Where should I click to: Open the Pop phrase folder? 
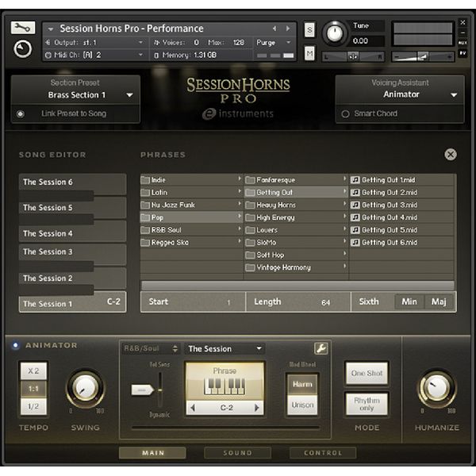click(191, 217)
